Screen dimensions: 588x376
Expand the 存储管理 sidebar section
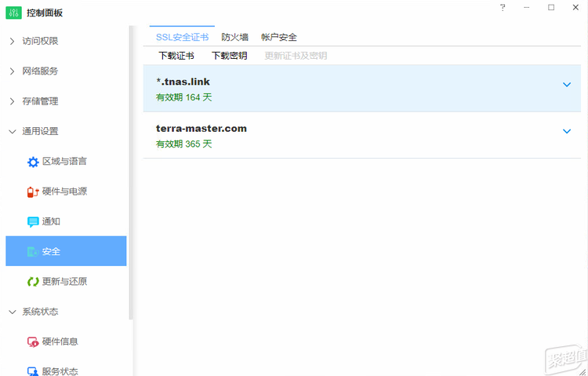coord(13,102)
